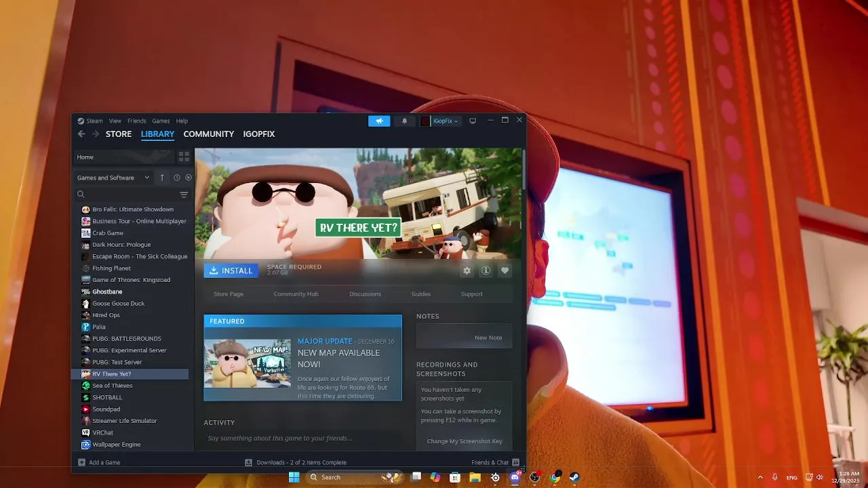Open the Guides link
This screenshot has height=488, width=868.
click(421, 294)
